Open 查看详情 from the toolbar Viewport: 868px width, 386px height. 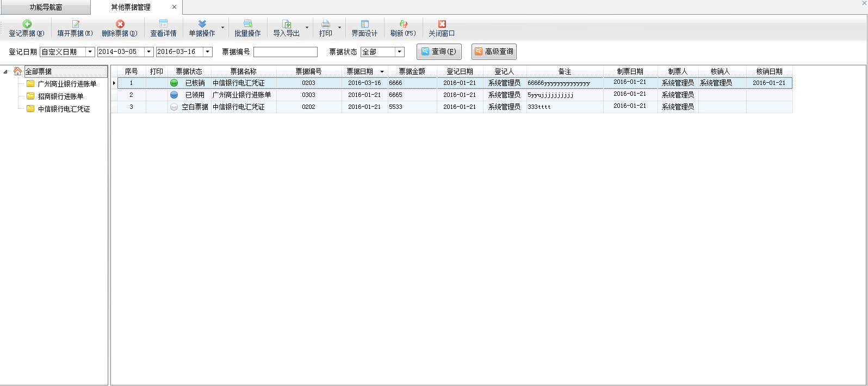(163, 28)
